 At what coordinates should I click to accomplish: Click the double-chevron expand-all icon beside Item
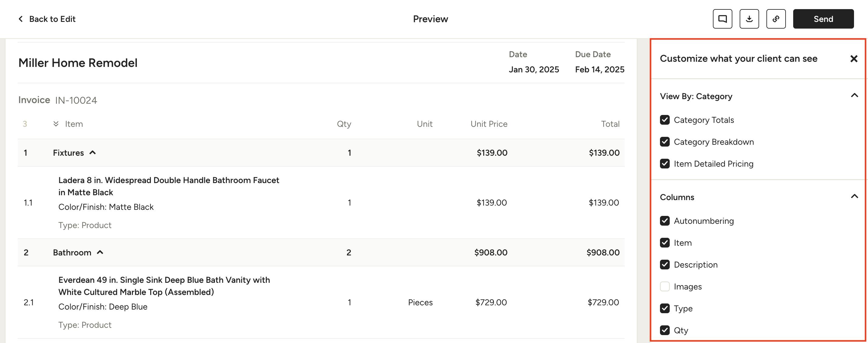click(x=56, y=124)
